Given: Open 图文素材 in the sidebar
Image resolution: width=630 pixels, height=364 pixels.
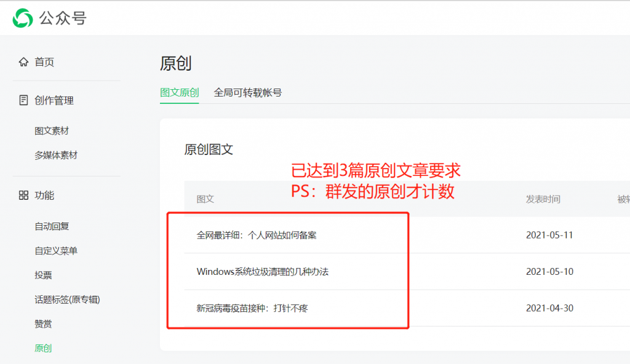Looking at the screenshot, I should (x=52, y=131).
